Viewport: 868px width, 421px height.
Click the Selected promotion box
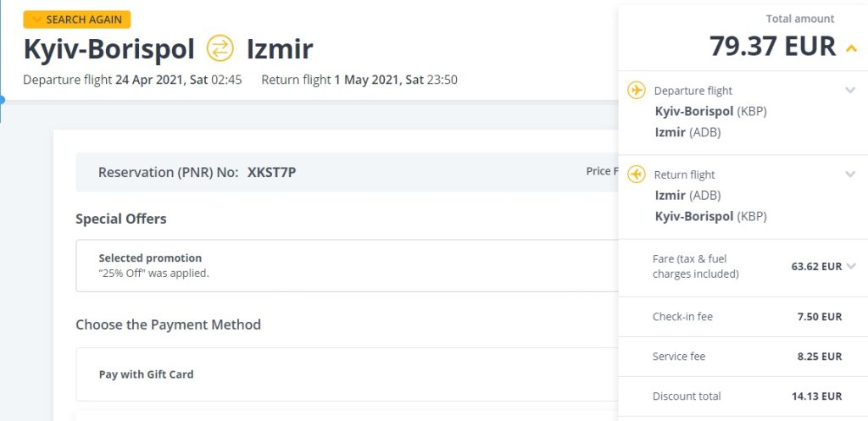[339, 265]
